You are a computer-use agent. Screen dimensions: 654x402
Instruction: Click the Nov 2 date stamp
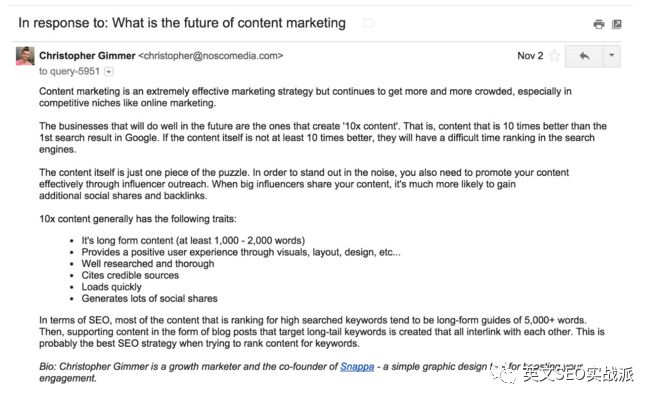530,56
